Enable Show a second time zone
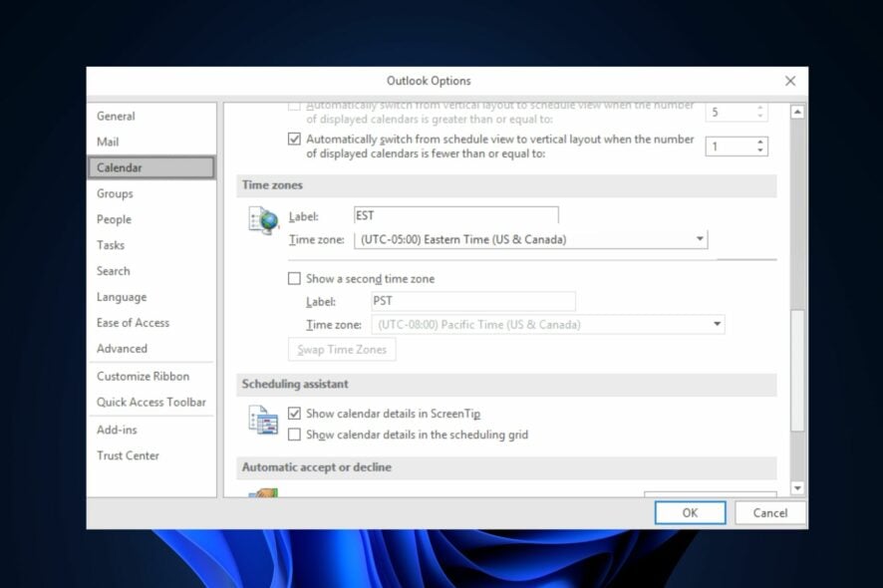This screenshot has height=588, width=883. [294, 279]
